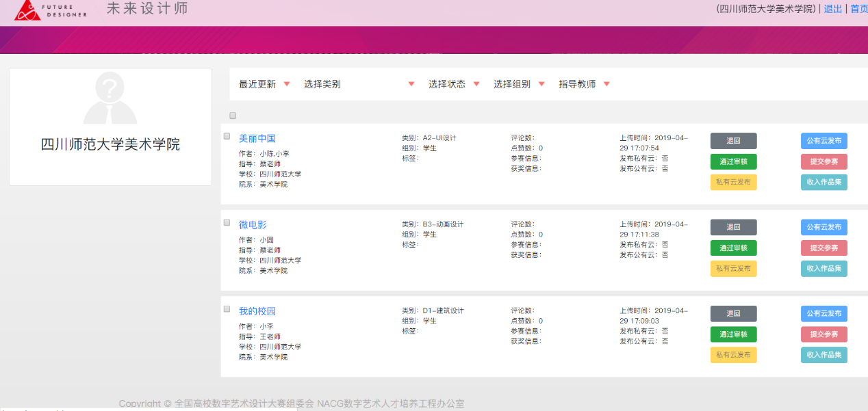Viewport: 868px width, 411px height.
Task: Open the 选择组别 dropdown
Action: pos(519,84)
